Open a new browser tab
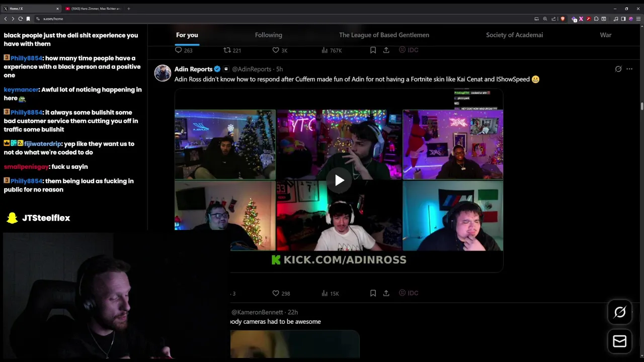Image resolution: width=644 pixels, height=362 pixels. [129, 9]
